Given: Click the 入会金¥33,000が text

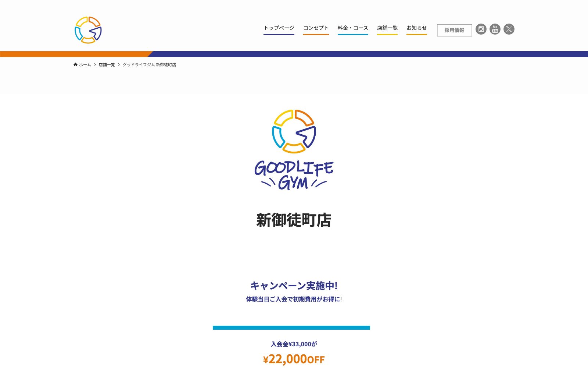Looking at the screenshot, I should (x=294, y=344).
